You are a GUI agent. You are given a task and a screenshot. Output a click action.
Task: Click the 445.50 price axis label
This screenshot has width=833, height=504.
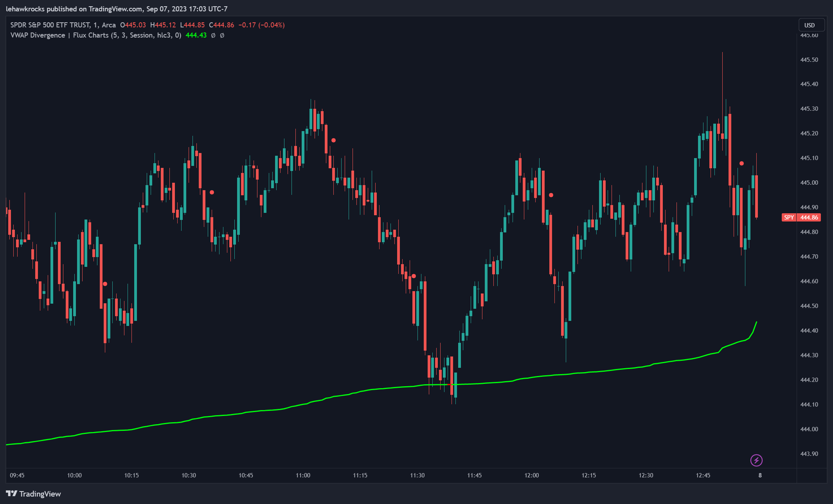pos(809,59)
